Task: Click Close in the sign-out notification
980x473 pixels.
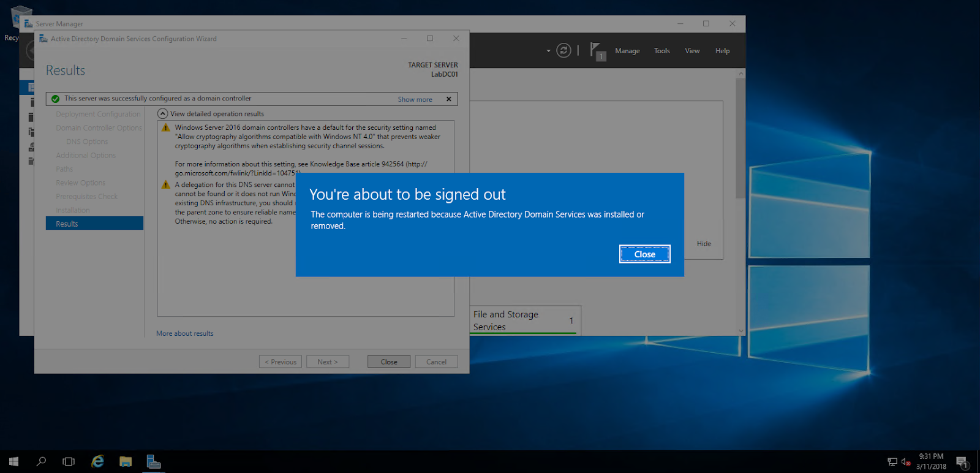Action: pos(644,254)
